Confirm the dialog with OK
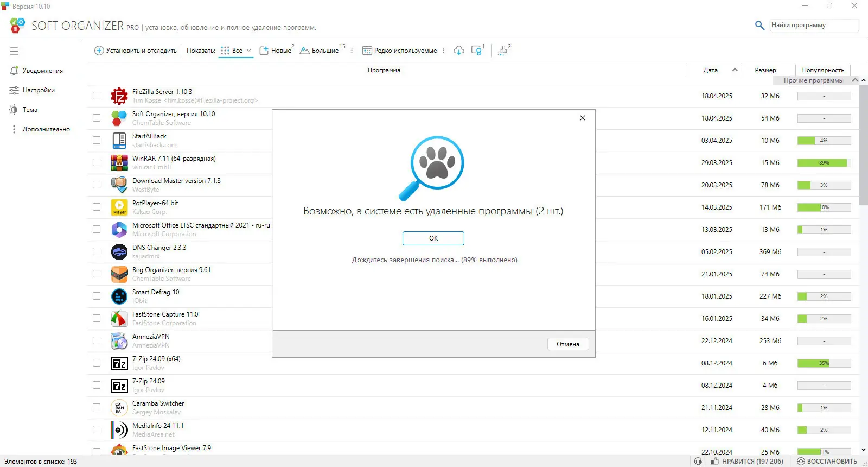The width and height of the screenshot is (868, 467). tap(433, 238)
